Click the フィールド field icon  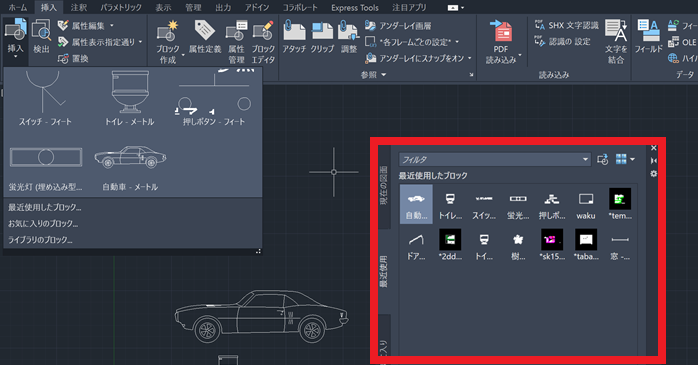coord(649,36)
